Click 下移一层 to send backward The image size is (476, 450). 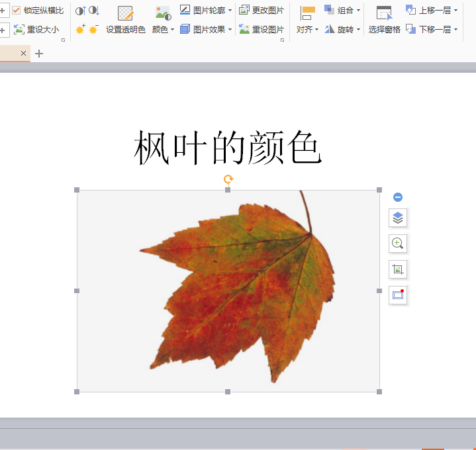pyautogui.click(x=428, y=29)
